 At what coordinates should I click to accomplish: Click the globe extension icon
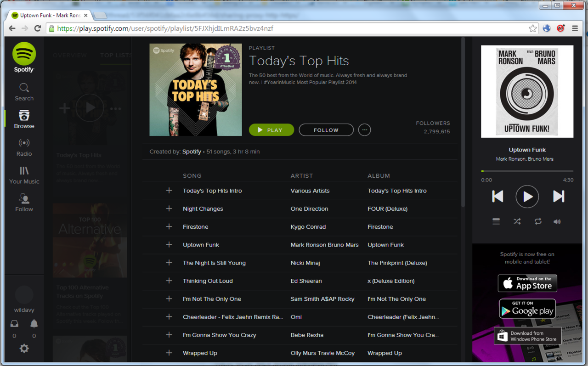tap(547, 28)
